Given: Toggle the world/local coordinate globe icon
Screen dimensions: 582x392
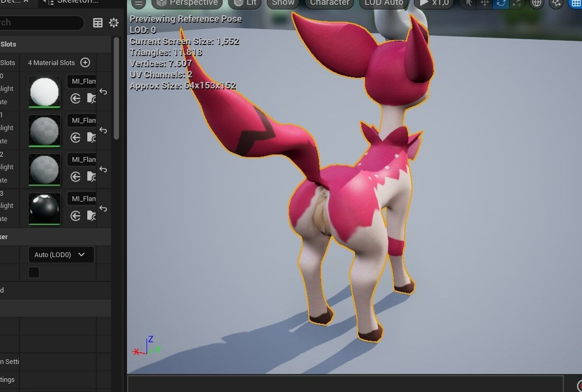Looking at the screenshot, I should point(536,3).
